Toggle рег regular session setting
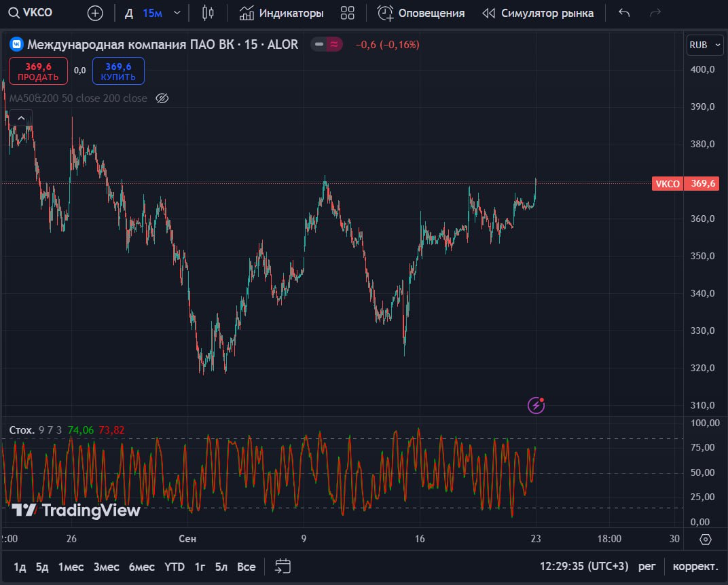Viewport: 728px width, 585px height. point(647,567)
